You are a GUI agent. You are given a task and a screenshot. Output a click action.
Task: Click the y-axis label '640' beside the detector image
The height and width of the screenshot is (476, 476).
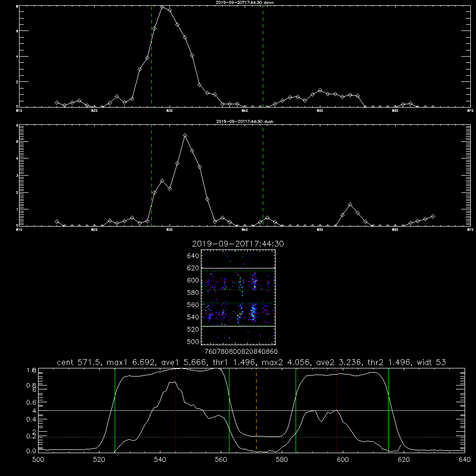click(193, 256)
